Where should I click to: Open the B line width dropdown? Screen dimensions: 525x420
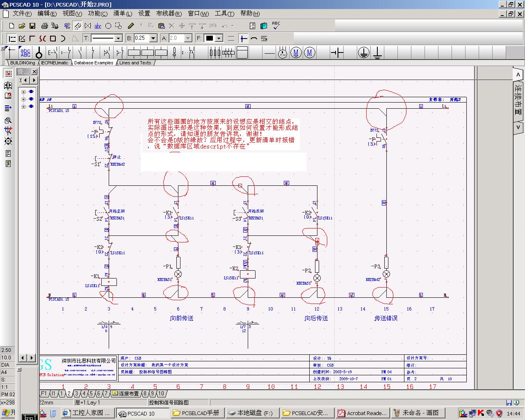pos(153,38)
